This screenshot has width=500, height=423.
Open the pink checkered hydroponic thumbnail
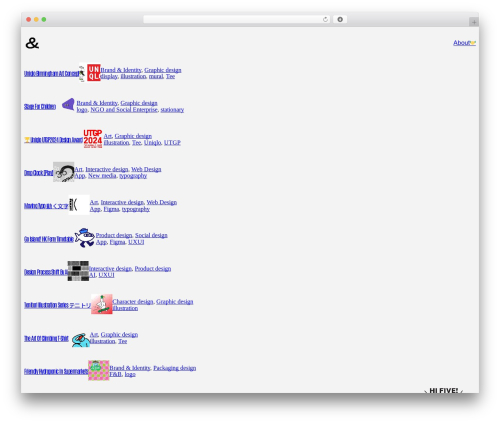[x=99, y=370]
